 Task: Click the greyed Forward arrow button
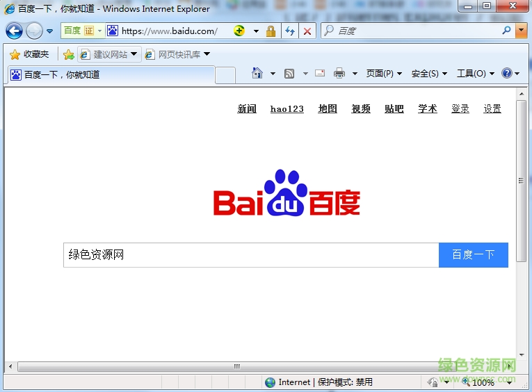tap(34, 31)
